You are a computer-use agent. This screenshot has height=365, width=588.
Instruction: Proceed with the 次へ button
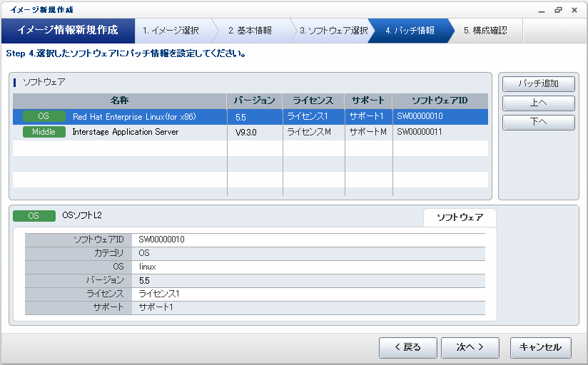click(x=470, y=347)
